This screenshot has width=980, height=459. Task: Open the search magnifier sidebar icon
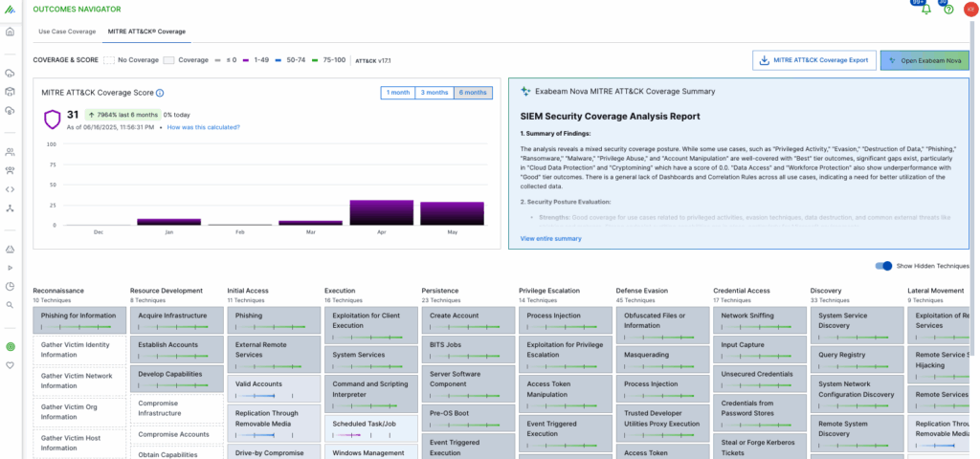point(10,305)
